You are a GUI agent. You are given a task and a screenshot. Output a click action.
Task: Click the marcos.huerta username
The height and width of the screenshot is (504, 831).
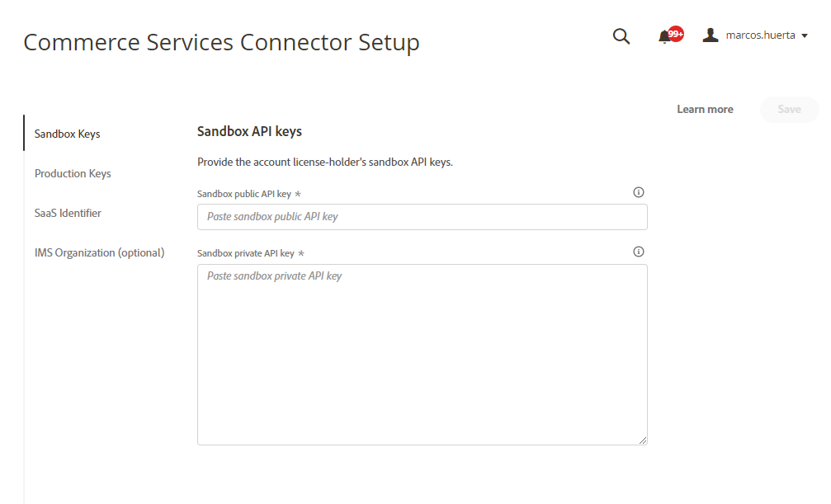click(761, 35)
